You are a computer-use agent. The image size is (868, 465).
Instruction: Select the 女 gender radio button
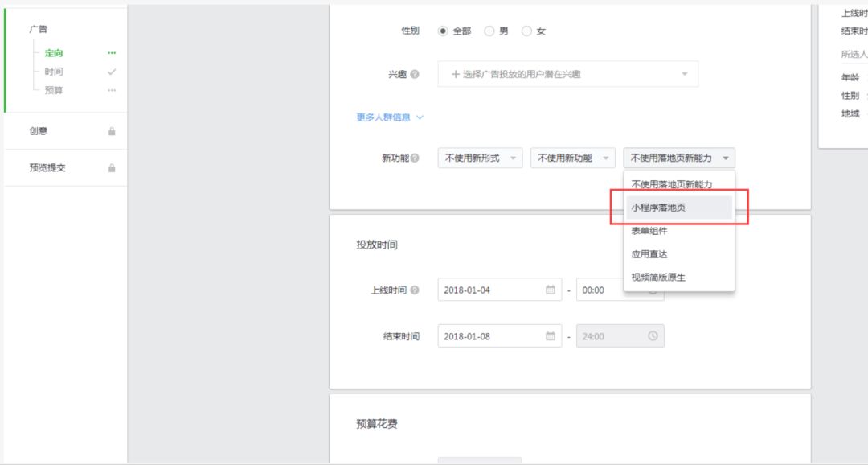click(x=526, y=31)
